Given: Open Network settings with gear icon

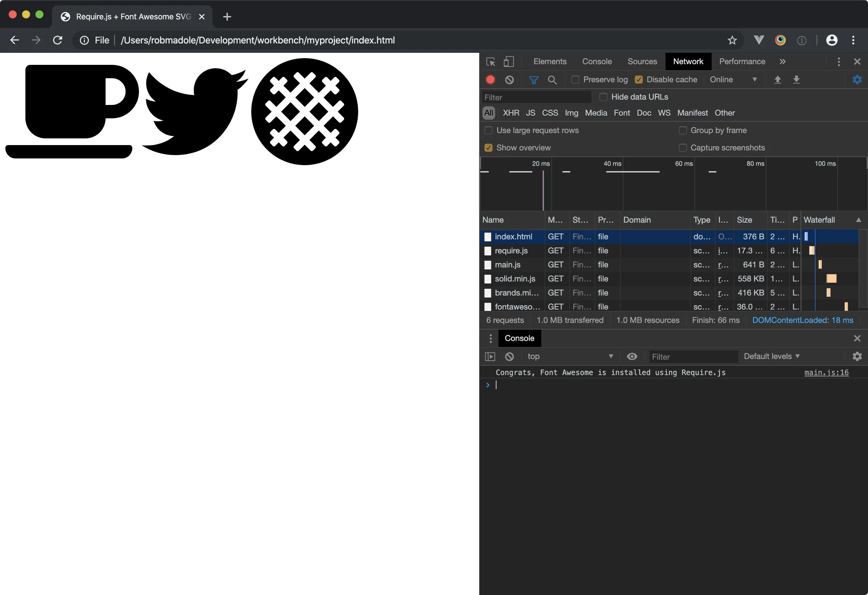Looking at the screenshot, I should tap(857, 80).
